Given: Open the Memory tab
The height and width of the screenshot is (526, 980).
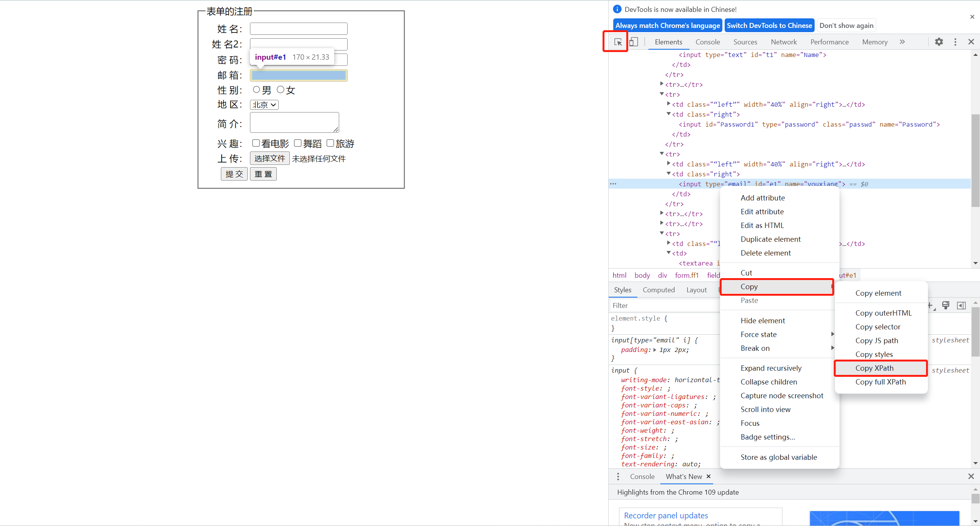Looking at the screenshot, I should 875,42.
